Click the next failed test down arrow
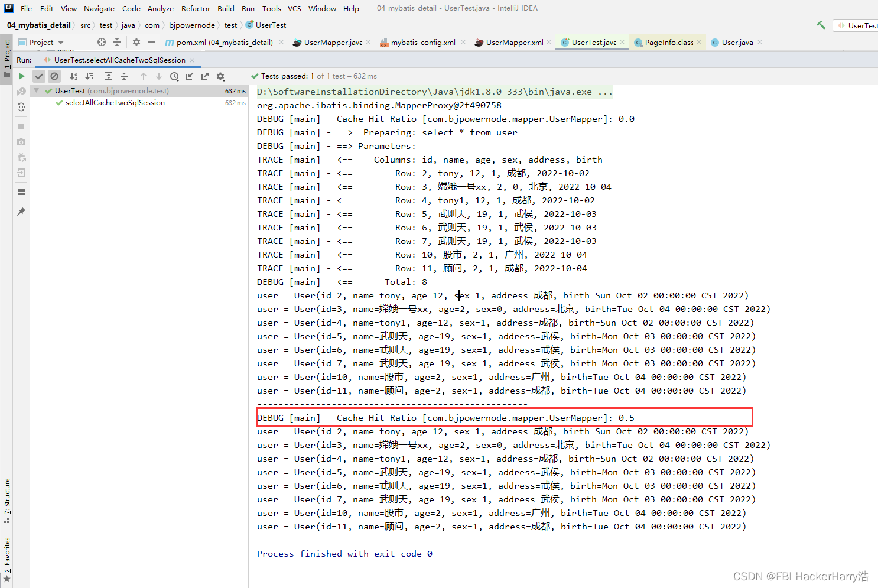The width and height of the screenshot is (878, 588). click(x=159, y=76)
